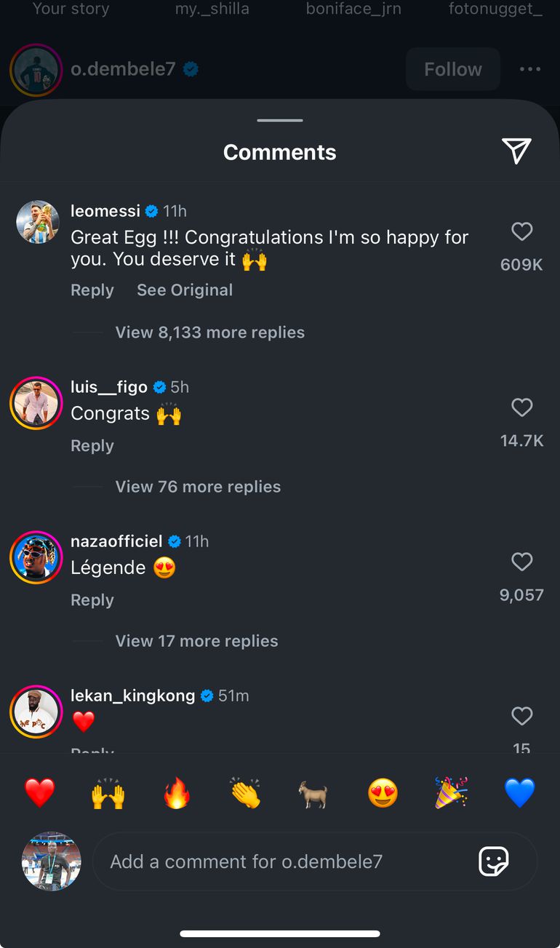The width and height of the screenshot is (560, 948).
Task: Reply to leomessi's comment
Action: [92, 290]
